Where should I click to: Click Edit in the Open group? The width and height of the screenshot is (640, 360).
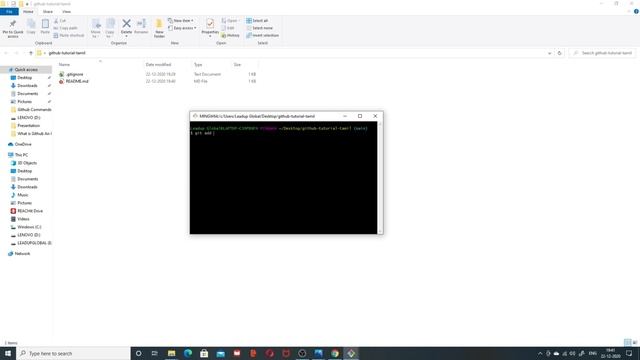pyautogui.click(x=228, y=28)
